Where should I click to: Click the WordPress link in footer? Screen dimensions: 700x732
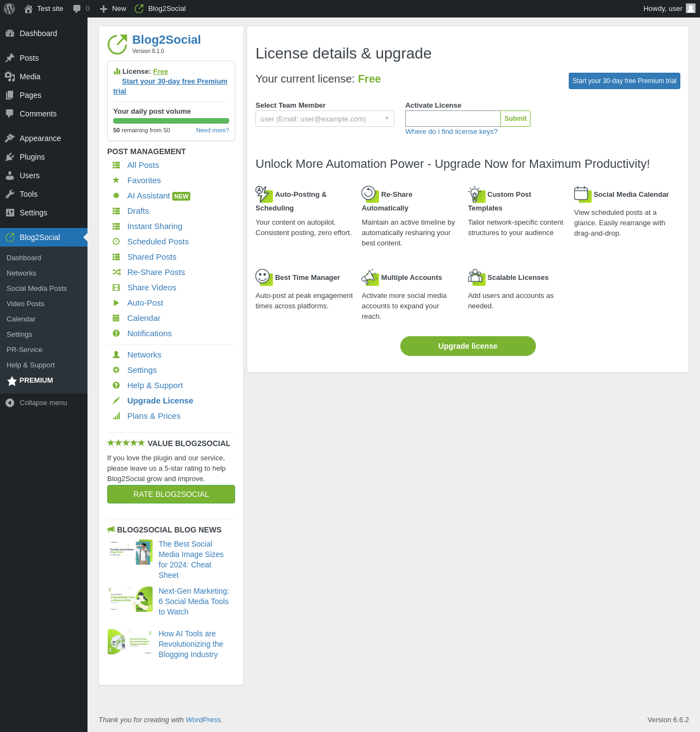(x=203, y=720)
